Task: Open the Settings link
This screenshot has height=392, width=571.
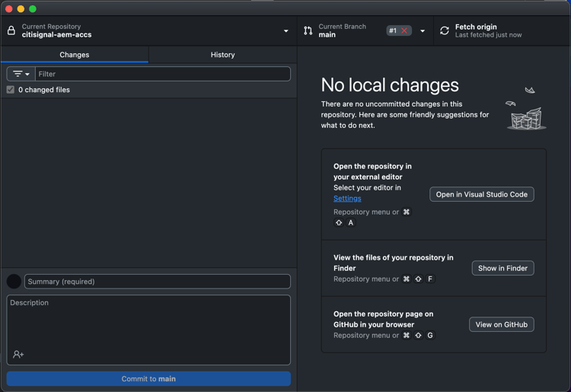Action: point(347,199)
